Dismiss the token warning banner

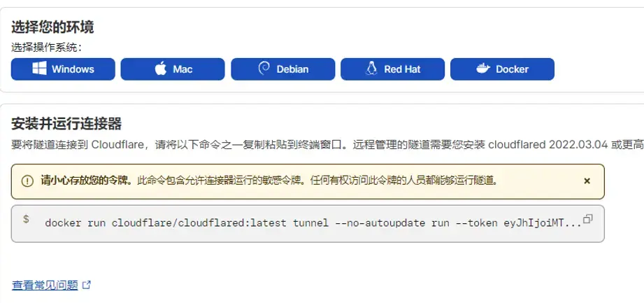point(587,181)
